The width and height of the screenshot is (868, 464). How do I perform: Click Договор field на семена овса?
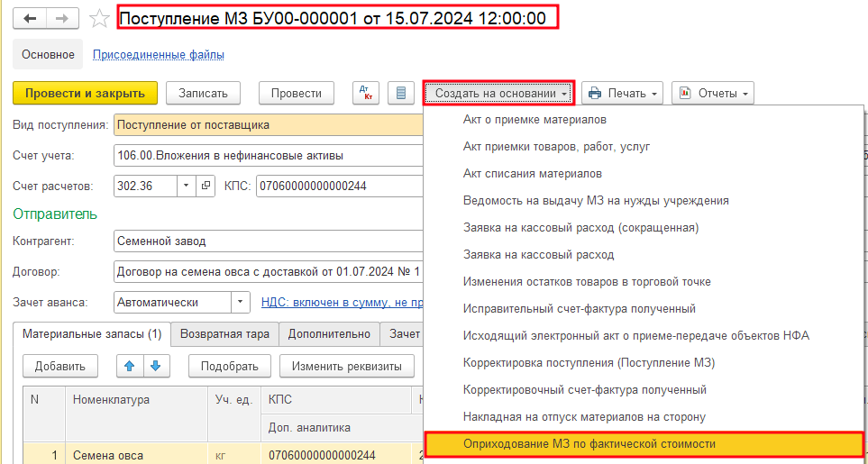point(269,272)
